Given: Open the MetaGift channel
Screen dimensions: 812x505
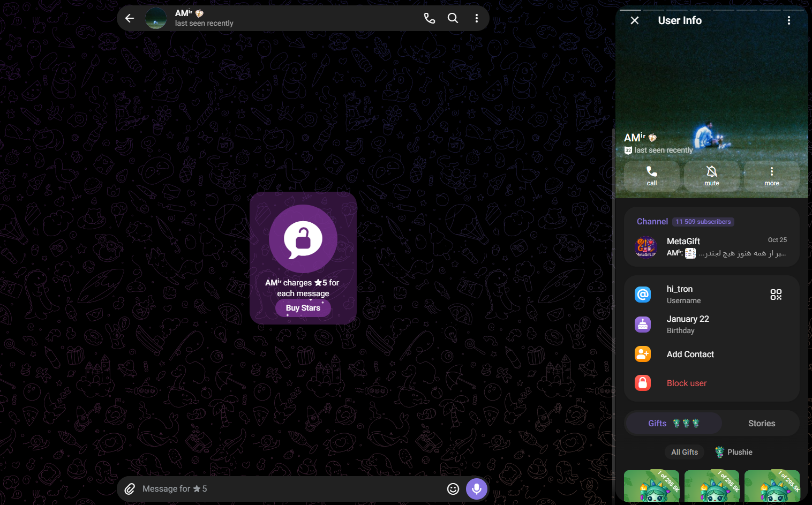Looking at the screenshot, I should 712,247.
